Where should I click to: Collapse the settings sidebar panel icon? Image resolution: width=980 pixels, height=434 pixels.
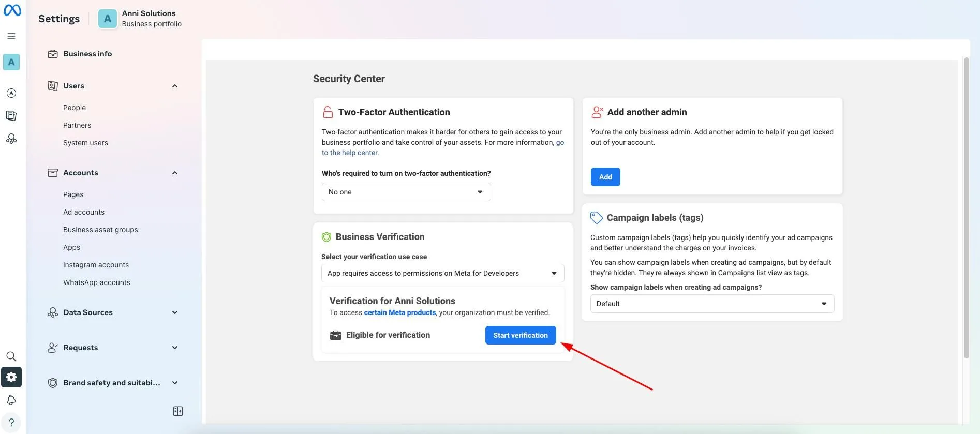[x=178, y=411]
